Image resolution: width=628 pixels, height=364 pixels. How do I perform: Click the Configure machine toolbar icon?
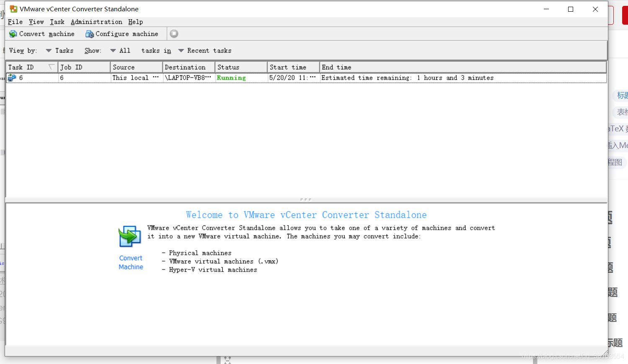[90, 34]
